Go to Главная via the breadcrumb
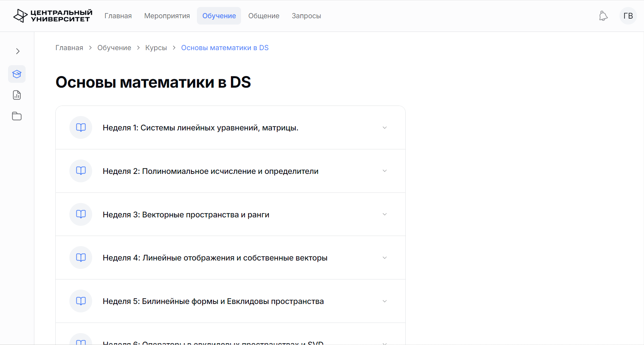This screenshot has height=345, width=644. click(69, 47)
